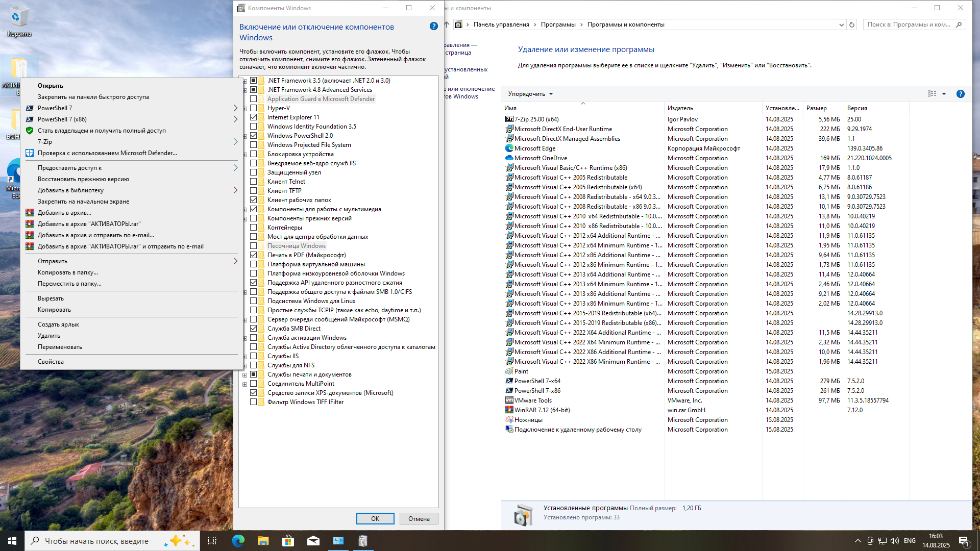Viewport: 980px width, 551px height.
Task: Toggle the Контейнеры checkbox
Action: coord(254,228)
